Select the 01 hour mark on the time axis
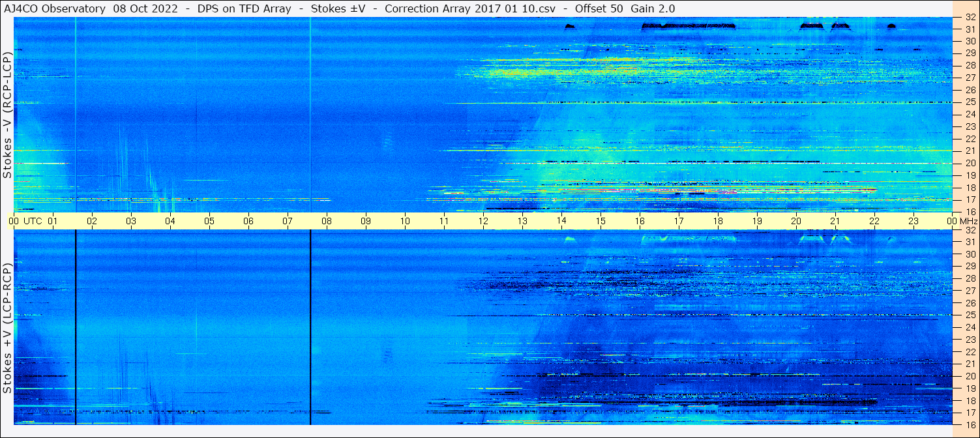 53,221
